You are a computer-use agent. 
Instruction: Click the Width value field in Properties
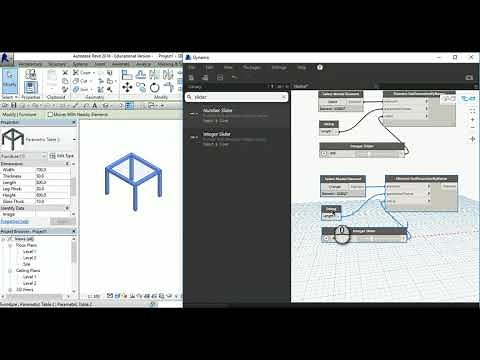(53, 170)
